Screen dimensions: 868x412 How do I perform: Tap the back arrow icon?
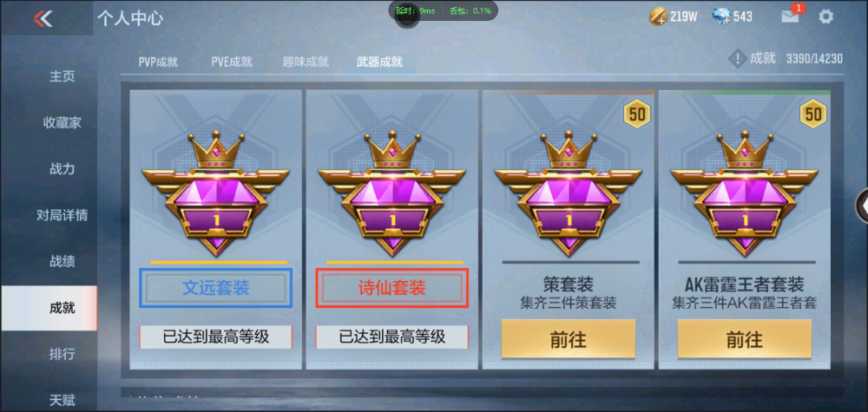pyautogui.click(x=43, y=18)
